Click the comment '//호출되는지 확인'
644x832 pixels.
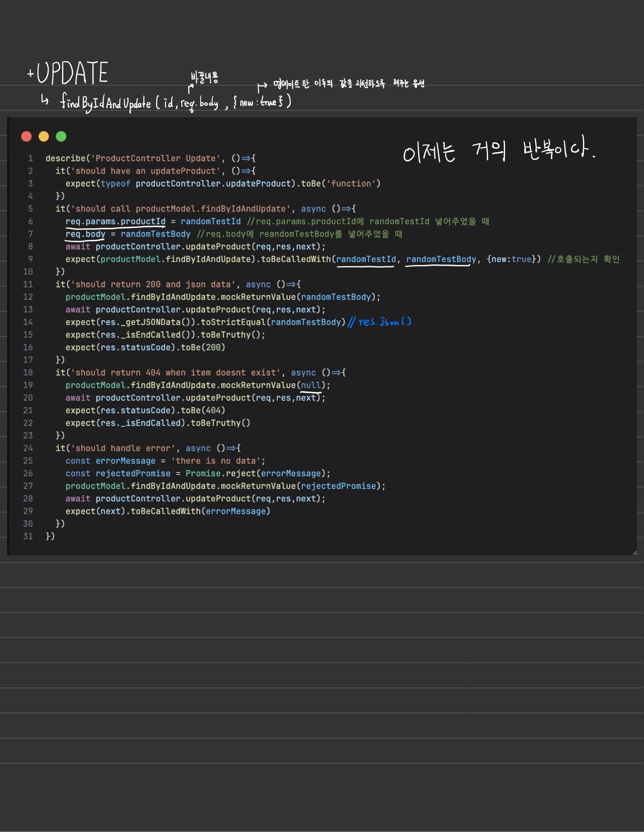(584, 259)
